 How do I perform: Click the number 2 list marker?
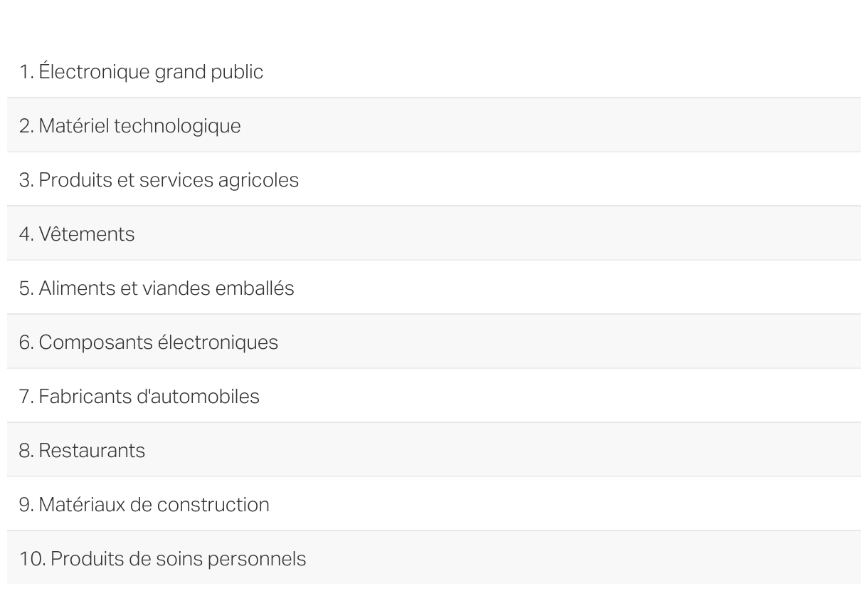(26, 127)
